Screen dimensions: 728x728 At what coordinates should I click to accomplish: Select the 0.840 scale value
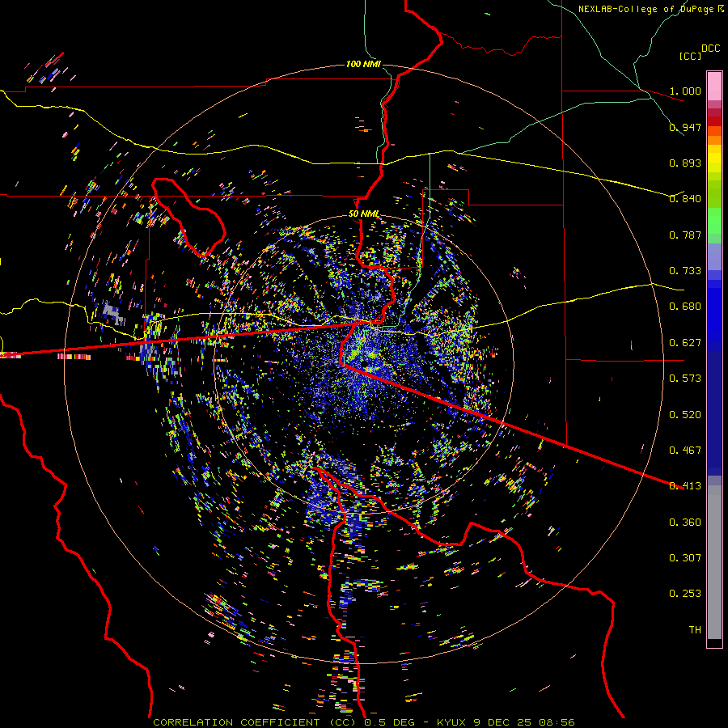coord(685,199)
